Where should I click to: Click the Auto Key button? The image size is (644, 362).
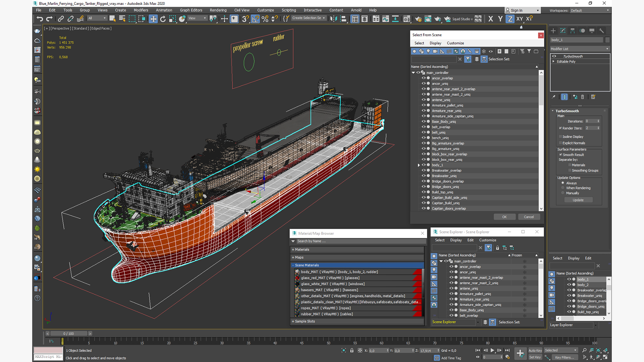click(535, 351)
